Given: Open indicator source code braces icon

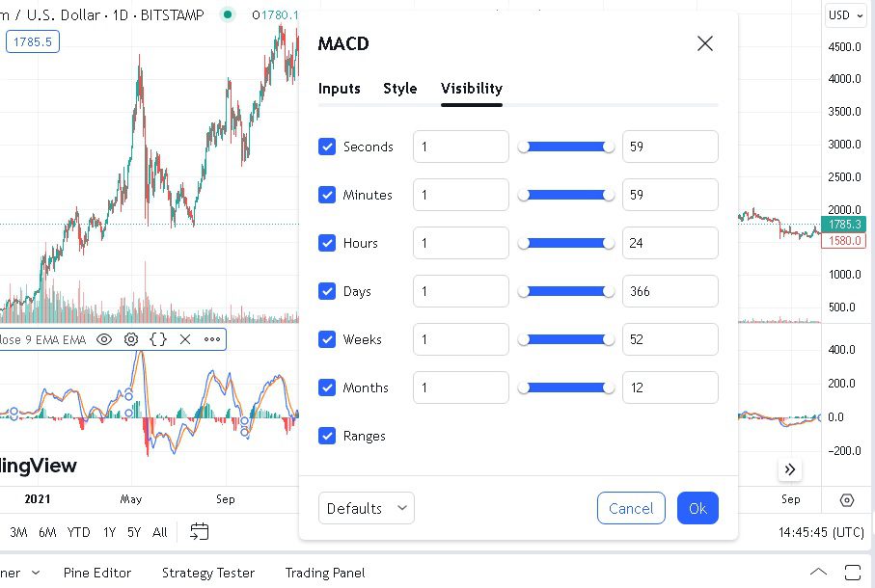Looking at the screenshot, I should coord(158,339).
